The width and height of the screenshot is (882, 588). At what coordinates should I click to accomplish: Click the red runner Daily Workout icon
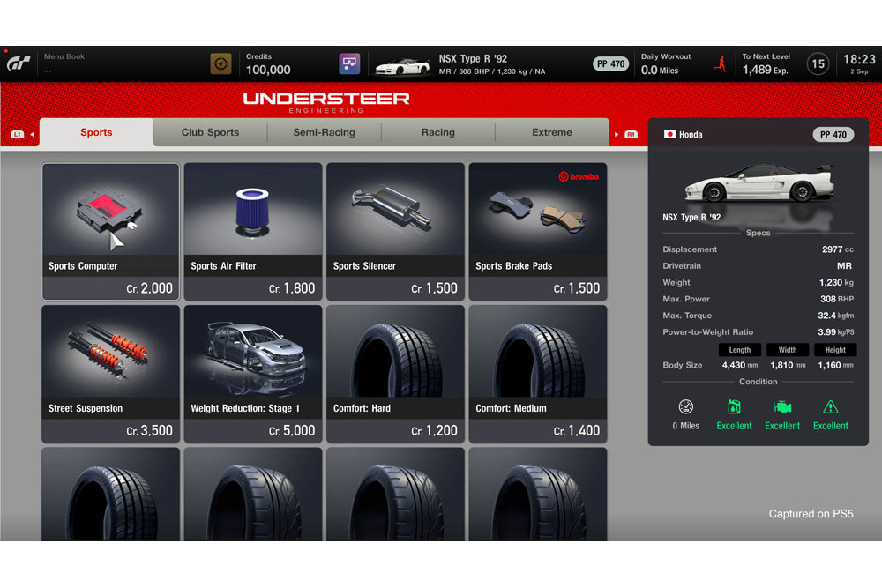tap(721, 64)
